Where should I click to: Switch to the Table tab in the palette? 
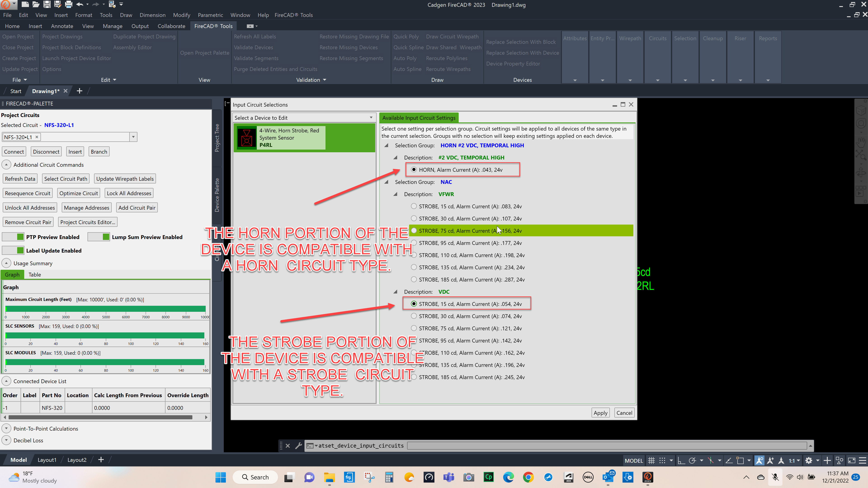click(x=35, y=274)
